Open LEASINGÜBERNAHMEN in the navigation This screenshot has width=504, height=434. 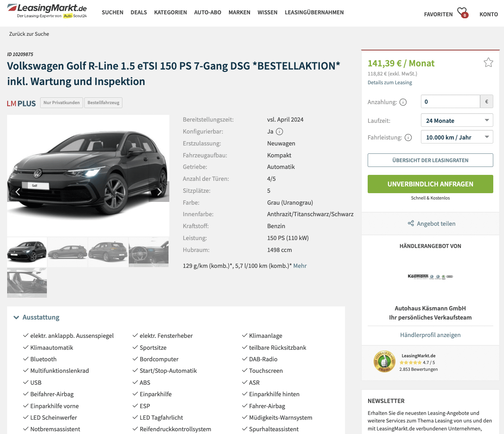314,12
